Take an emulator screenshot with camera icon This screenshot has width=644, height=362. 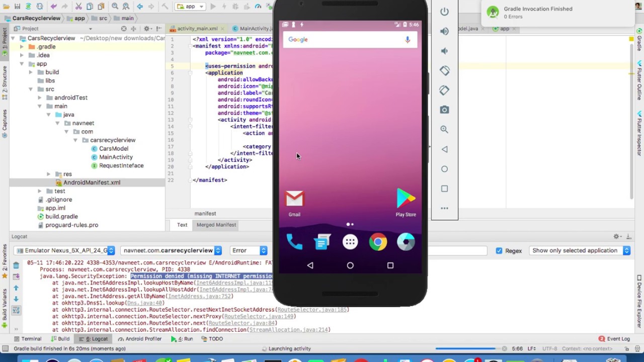444,110
